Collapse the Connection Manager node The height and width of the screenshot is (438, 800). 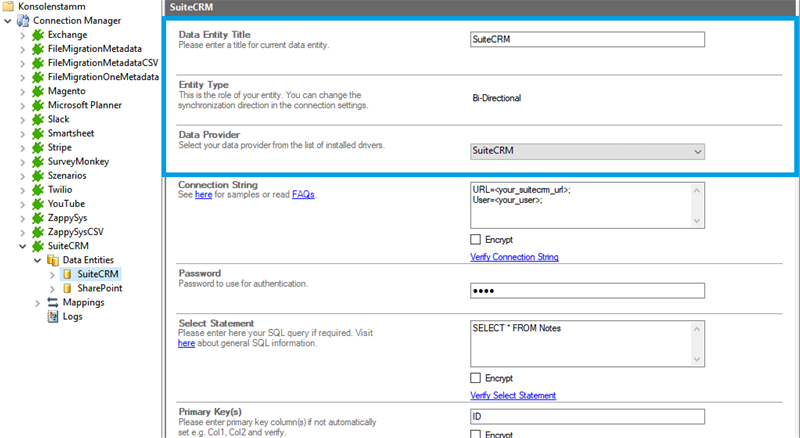[x=8, y=21]
